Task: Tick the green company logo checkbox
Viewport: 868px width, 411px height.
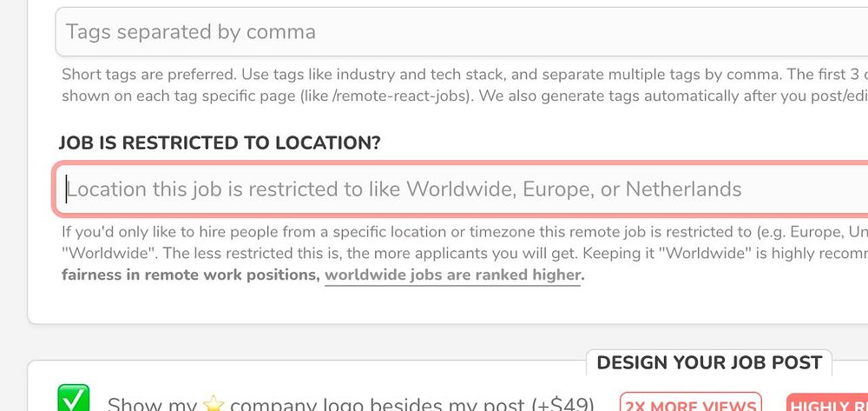Action: (73, 399)
